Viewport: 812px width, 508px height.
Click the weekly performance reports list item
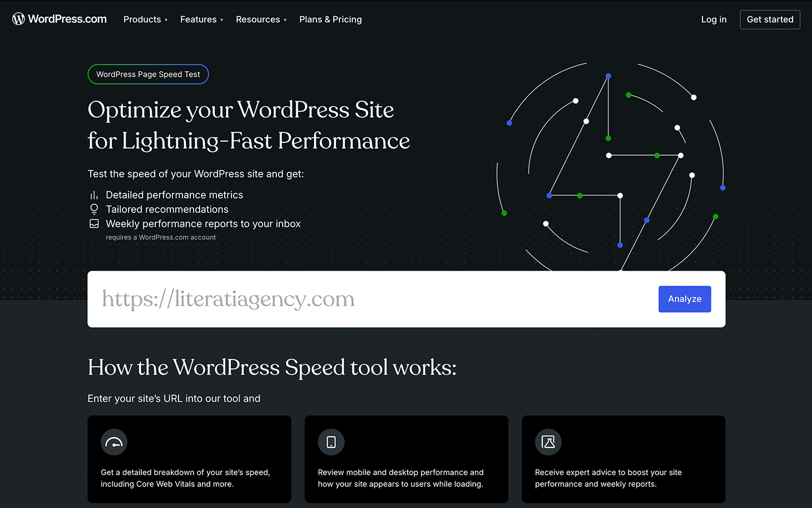point(202,223)
